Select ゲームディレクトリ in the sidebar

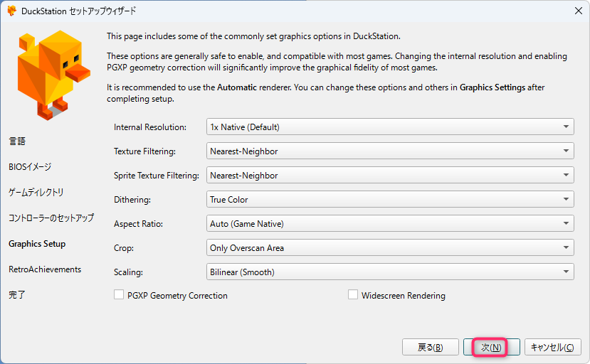coord(36,193)
